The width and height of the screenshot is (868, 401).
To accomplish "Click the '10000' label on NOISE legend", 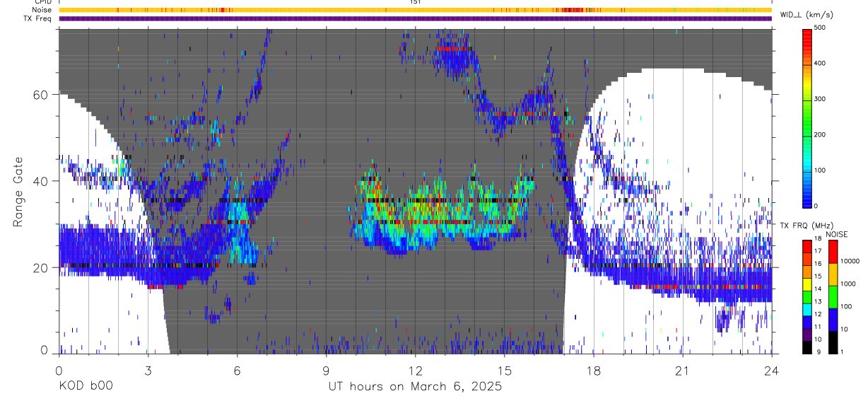I will 850,262.
